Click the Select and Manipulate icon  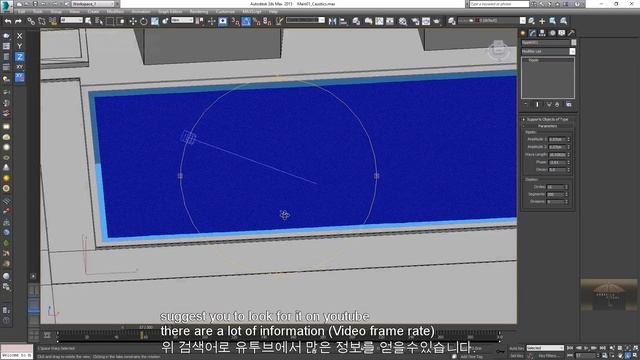(211, 21)
